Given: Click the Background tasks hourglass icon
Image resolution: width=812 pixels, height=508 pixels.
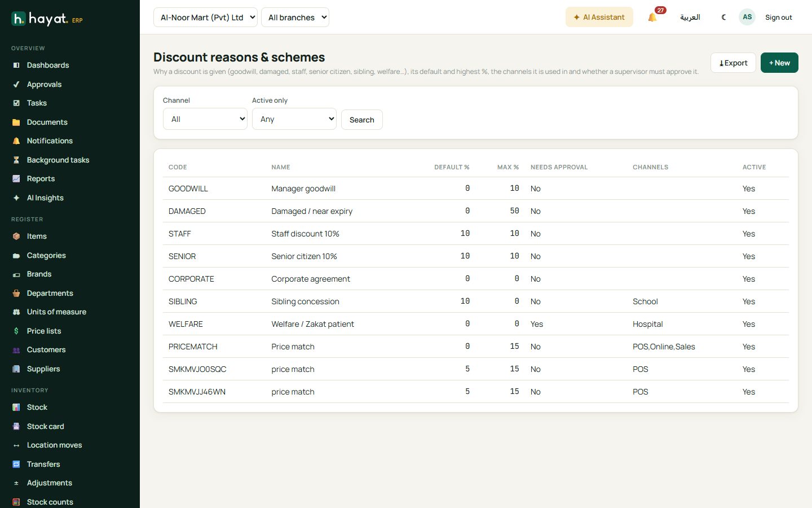Looking at the screenshot, I should pyautogui.click(x=16, y=160).
